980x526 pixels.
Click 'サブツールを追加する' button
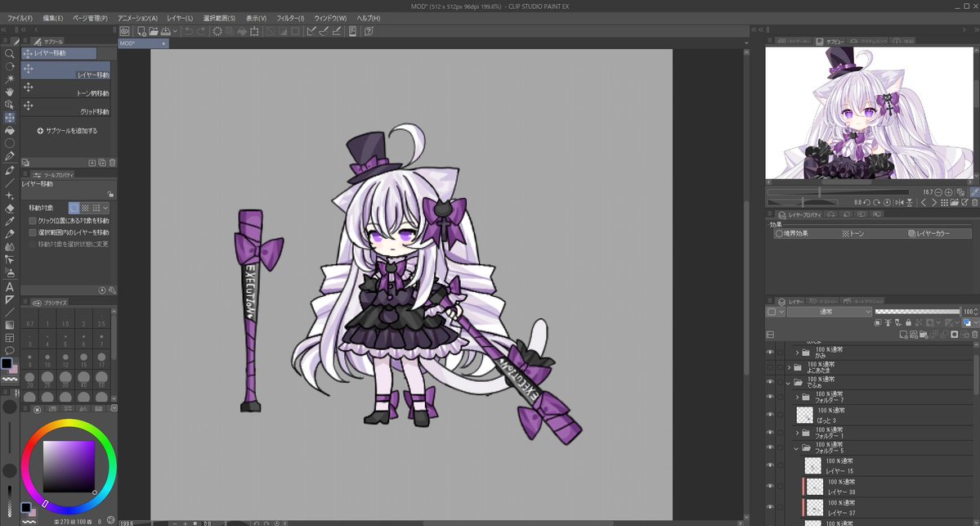(68, 131)
